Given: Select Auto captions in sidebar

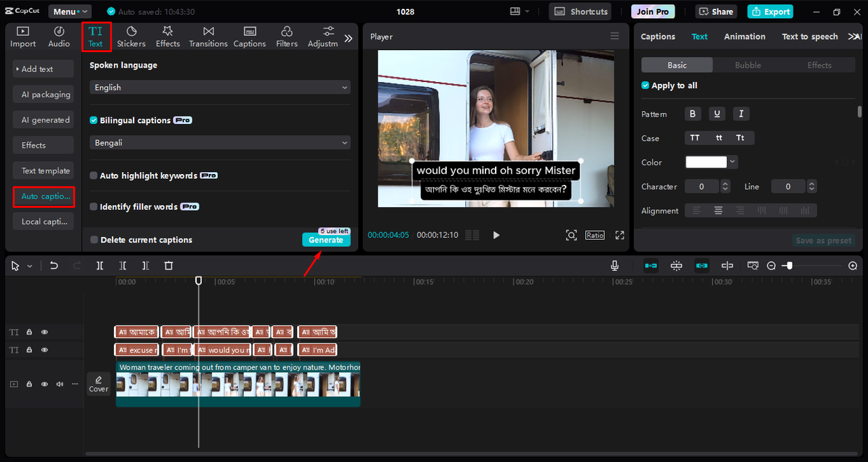Looking at the screenshot, I should pos(43,196).
